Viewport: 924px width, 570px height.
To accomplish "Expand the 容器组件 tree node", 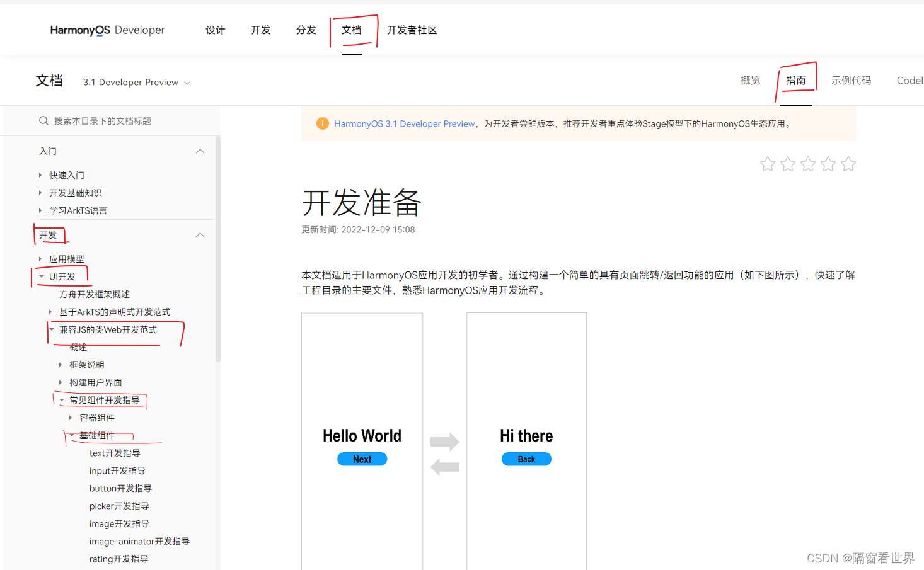I will pyautogui.click(x=71, y=418).
